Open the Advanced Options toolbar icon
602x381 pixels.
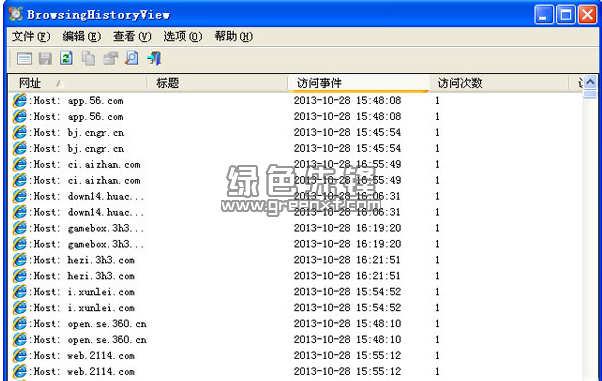(24, 59)
